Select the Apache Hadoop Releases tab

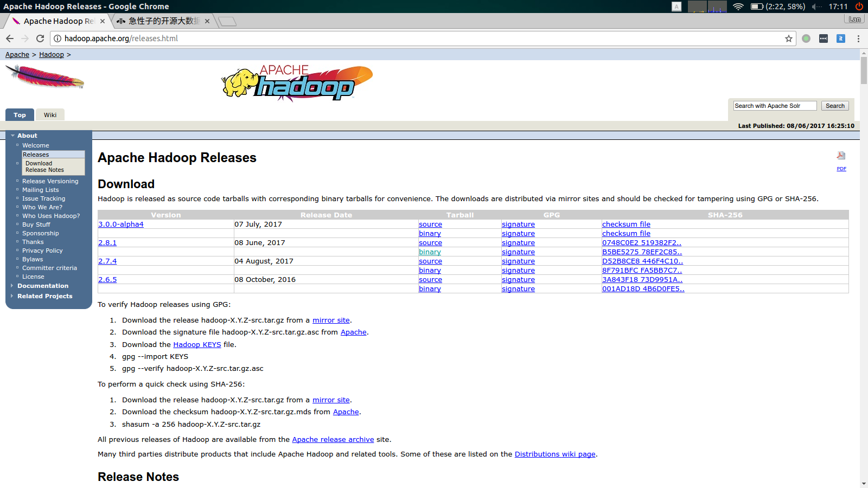point(59,21)
